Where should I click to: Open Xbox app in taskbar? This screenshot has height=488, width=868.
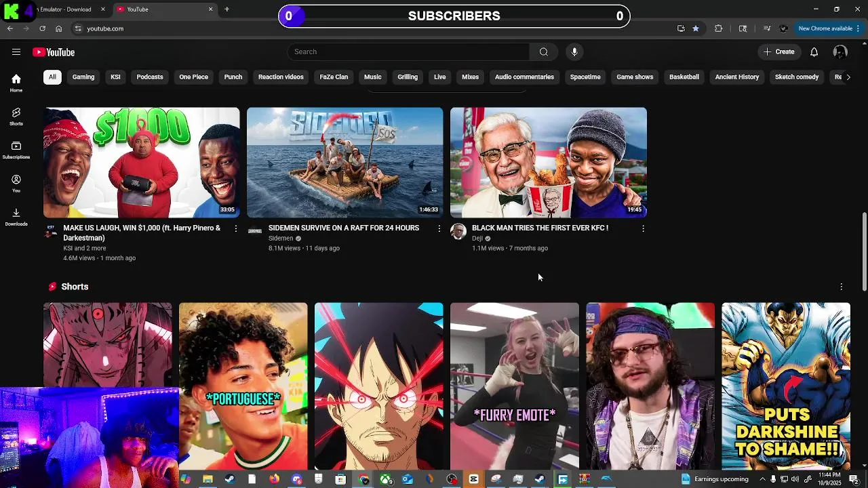coord(385,479)
